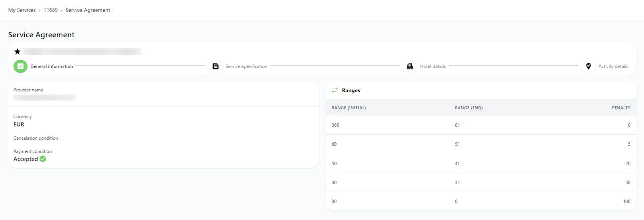Click the star favorite icon
The image size is (644, 220).
pyautogui.click(x=17, y=51)
